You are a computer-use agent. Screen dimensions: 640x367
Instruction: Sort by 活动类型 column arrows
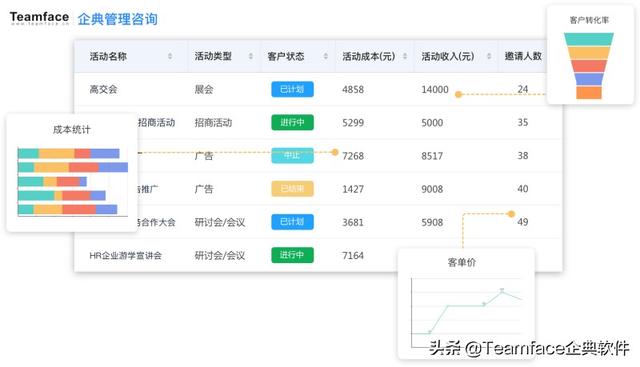pyautogui.click(x=251, y=56)
